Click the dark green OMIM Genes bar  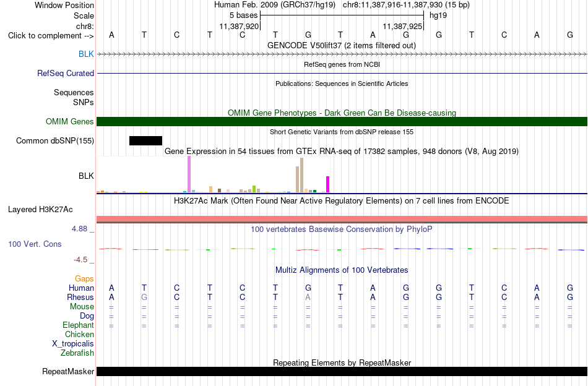pos(342,121)
